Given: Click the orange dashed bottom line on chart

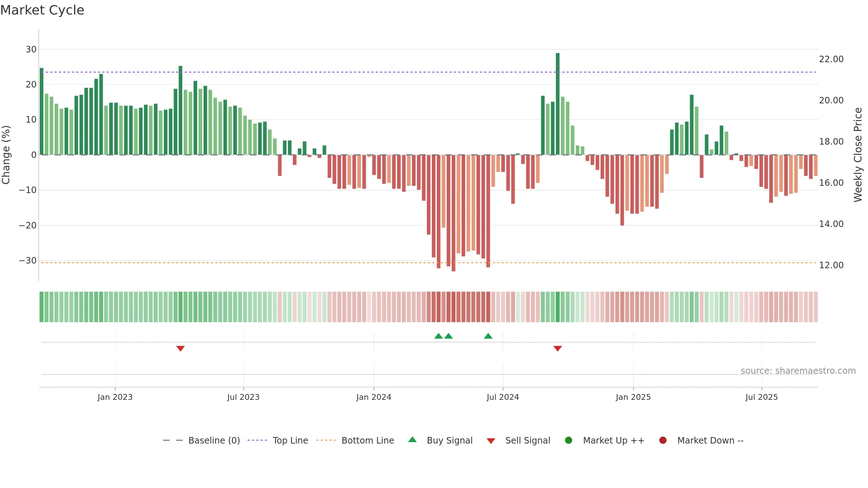Looking at the screenshot, I should click(x=429, y=262).
